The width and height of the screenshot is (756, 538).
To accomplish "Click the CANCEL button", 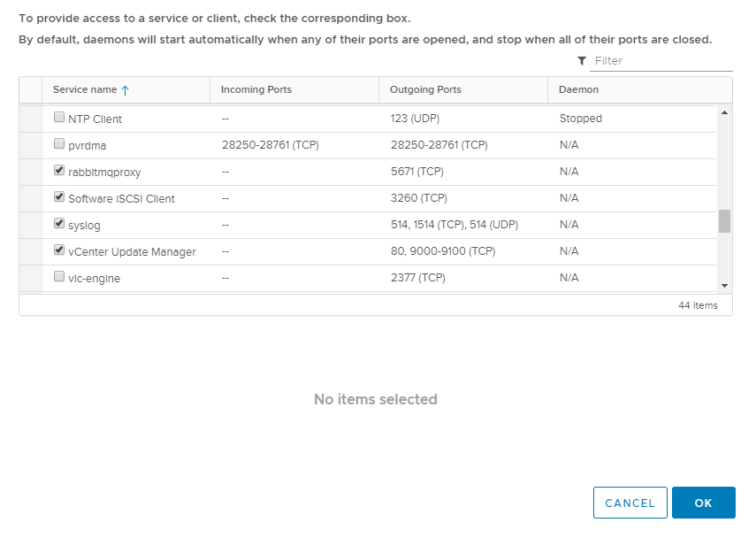I will click(x=630, y=503).
